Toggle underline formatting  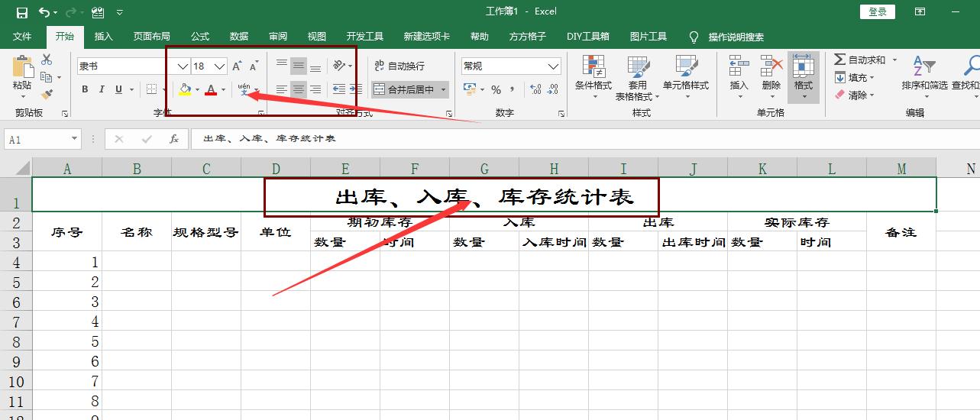click(118, 89)
